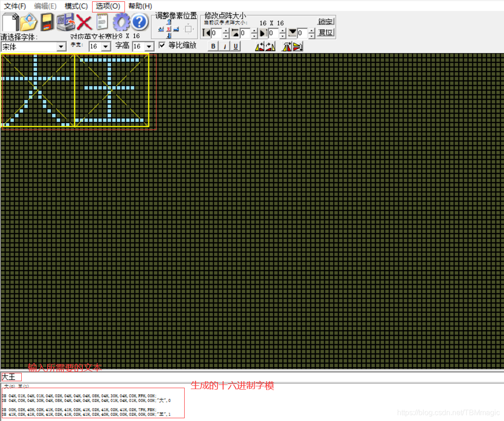Image resolution: width=504 pixels, height=421 pixels.
Task: Decrease the top edge spinner value
Action: click(x=254, y=36)
